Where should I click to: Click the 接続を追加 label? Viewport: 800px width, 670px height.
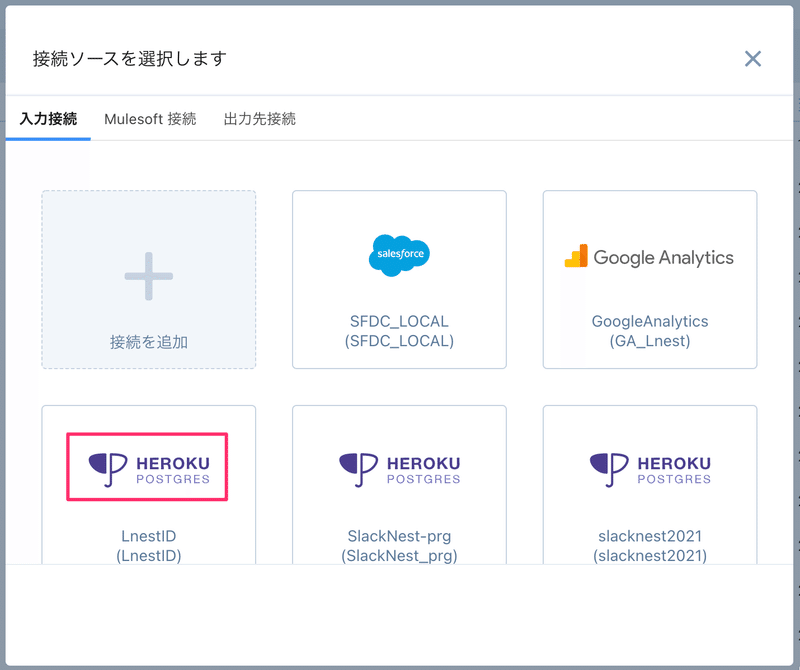point(148,342)
